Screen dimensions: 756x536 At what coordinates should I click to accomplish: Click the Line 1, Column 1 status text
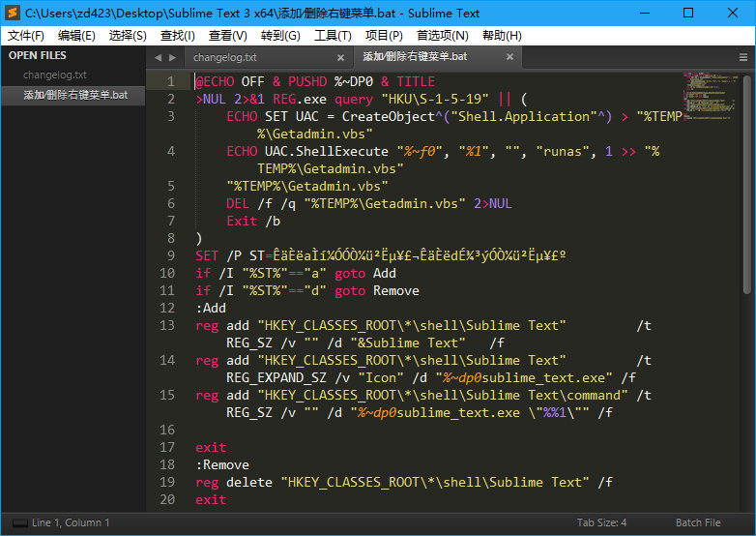pos(71,523)
